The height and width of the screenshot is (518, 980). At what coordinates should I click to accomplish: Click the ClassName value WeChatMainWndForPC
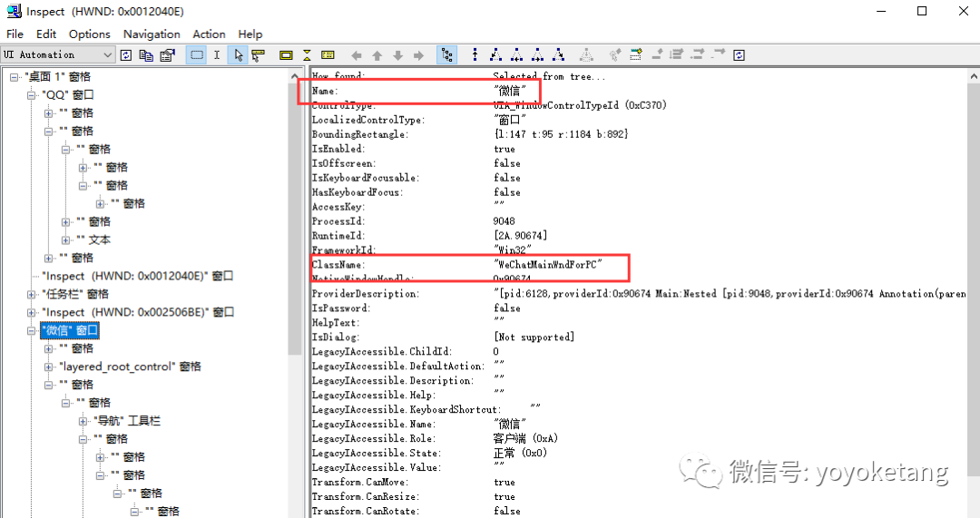(548, 265)
